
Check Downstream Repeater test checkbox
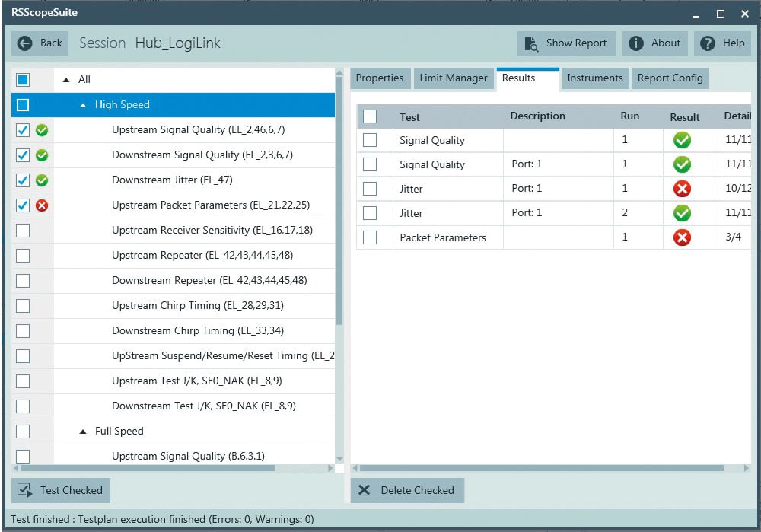tap(23, 281)
